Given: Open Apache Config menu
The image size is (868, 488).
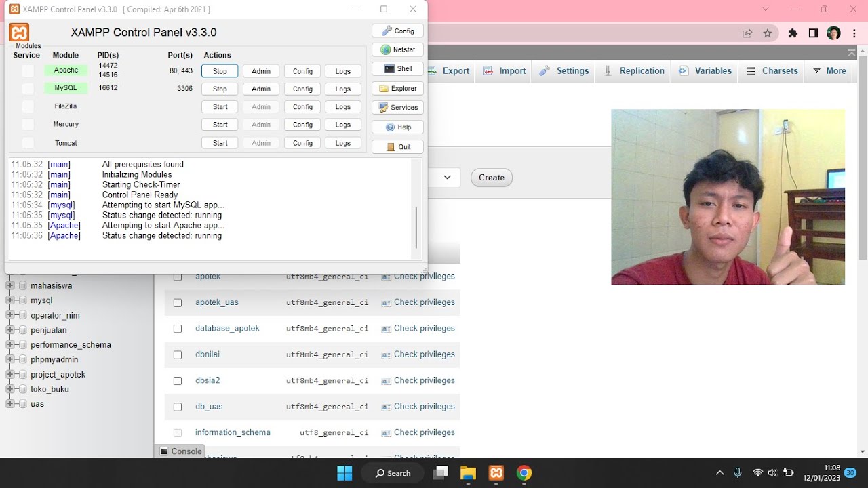Looking at the screenshot, I should pyautogui.click(x=302, y=71).
